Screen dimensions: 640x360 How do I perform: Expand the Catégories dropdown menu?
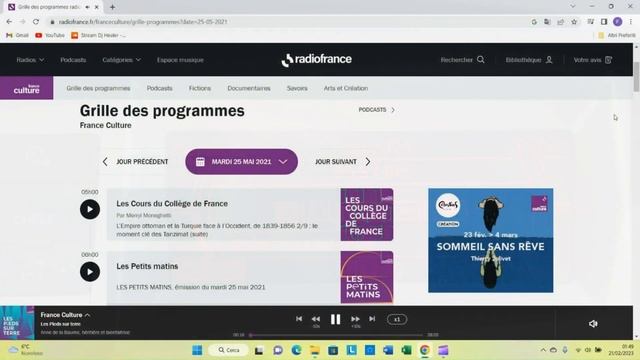[x=122, y=60]
